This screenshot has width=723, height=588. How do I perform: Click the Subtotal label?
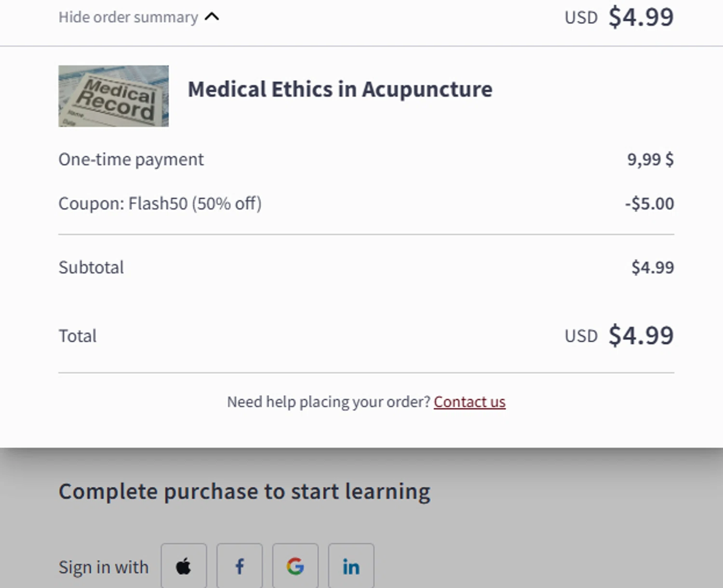[91, 267]
